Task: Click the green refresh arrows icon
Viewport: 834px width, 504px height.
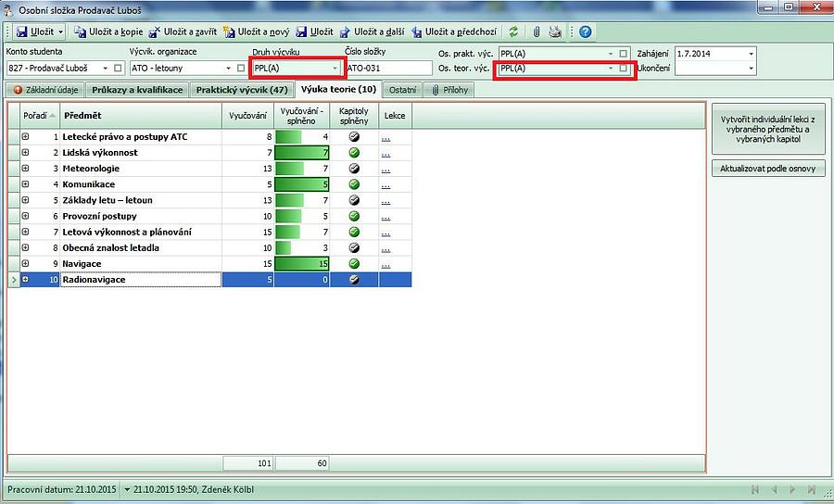Action: (x=514, y=32)
